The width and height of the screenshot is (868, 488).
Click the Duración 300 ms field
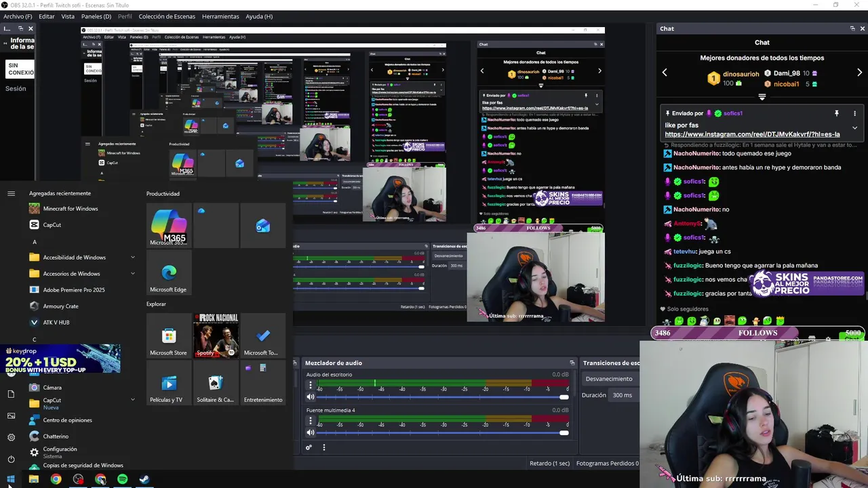point(624,395)
